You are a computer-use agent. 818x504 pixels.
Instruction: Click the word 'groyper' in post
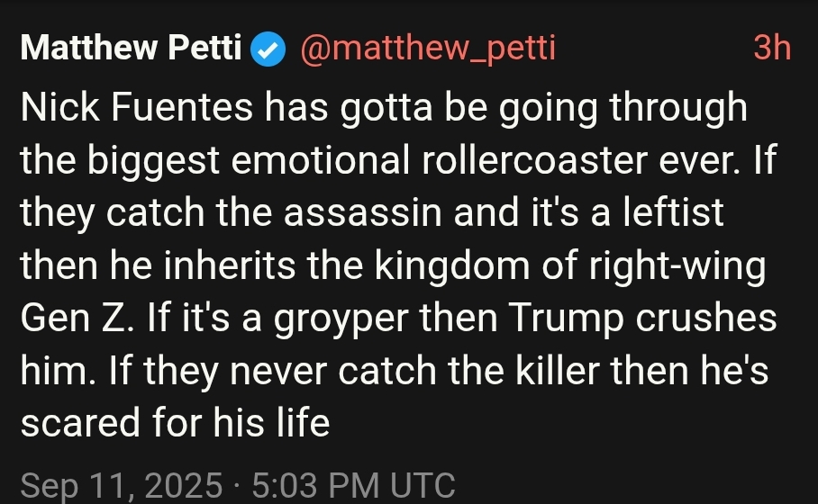341,319
